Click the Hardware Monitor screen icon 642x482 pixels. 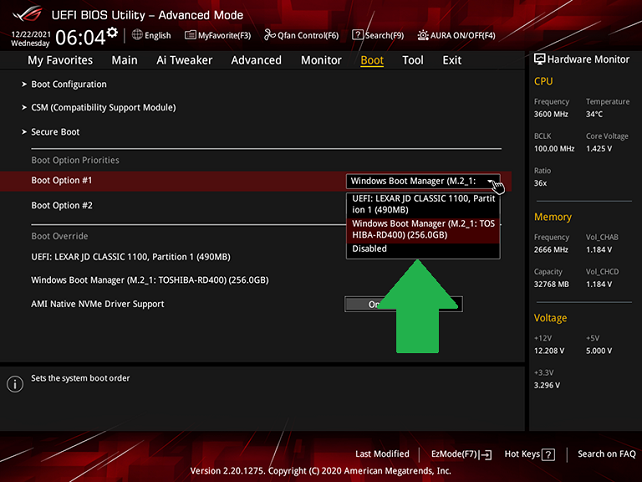point(539,59)
